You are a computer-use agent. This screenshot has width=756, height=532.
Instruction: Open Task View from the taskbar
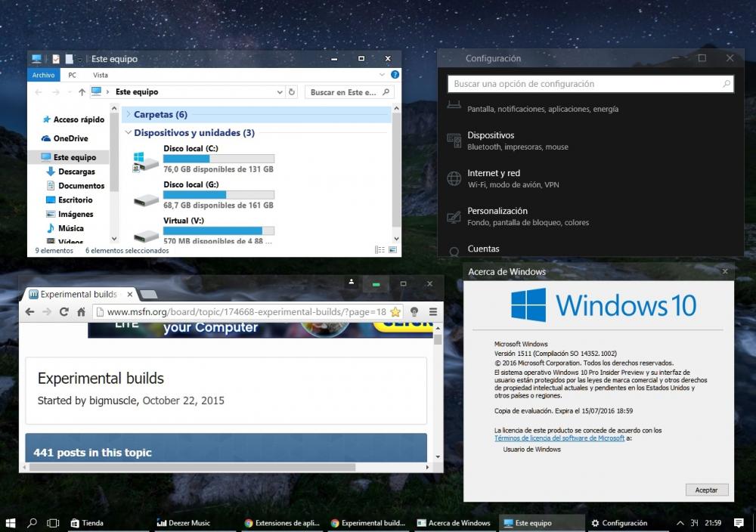click(x=53, y=522)
